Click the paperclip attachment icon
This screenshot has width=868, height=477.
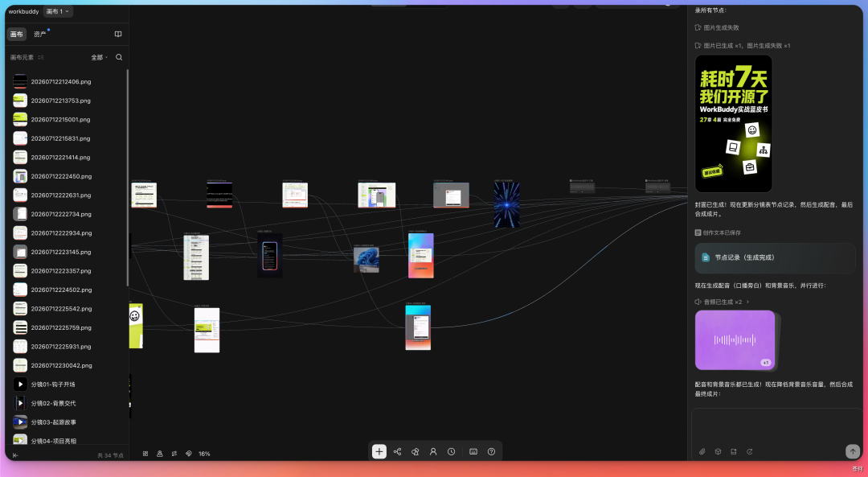(702, 451)
